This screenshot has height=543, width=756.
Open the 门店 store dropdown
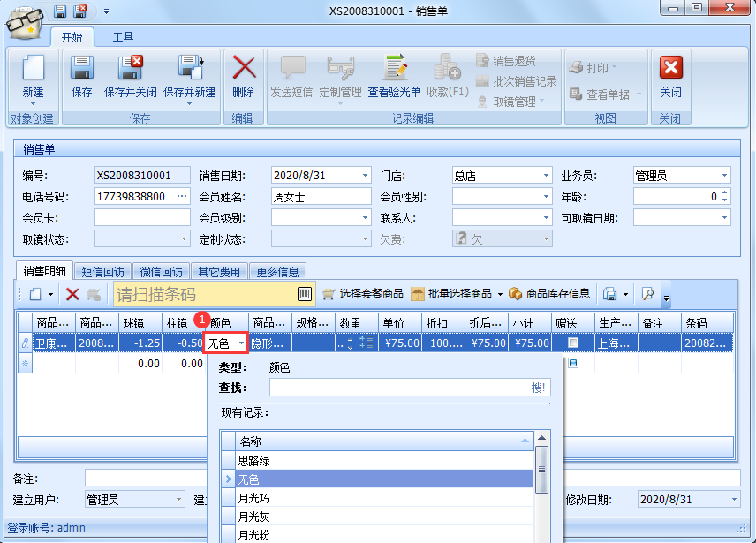coord(545,175)
